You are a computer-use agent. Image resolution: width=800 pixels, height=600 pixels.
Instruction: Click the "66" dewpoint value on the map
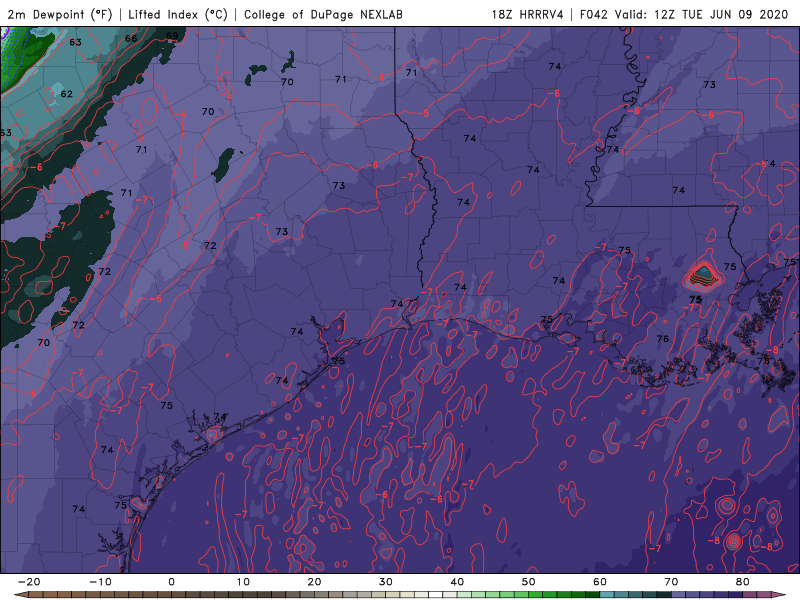pyautogui.click(x=131, y=38)
